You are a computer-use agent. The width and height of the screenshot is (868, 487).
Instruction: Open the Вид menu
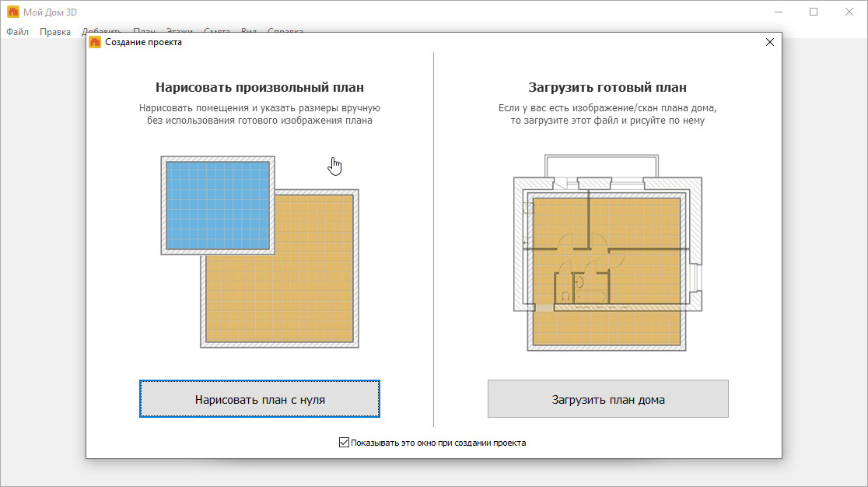click(x=249, y=32)
